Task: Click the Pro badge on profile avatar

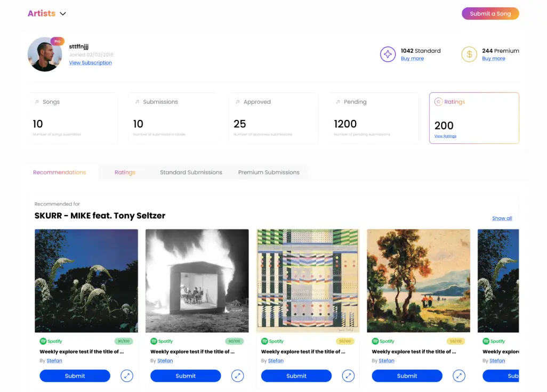Action: pyautogui.click(x=58, y=41)
